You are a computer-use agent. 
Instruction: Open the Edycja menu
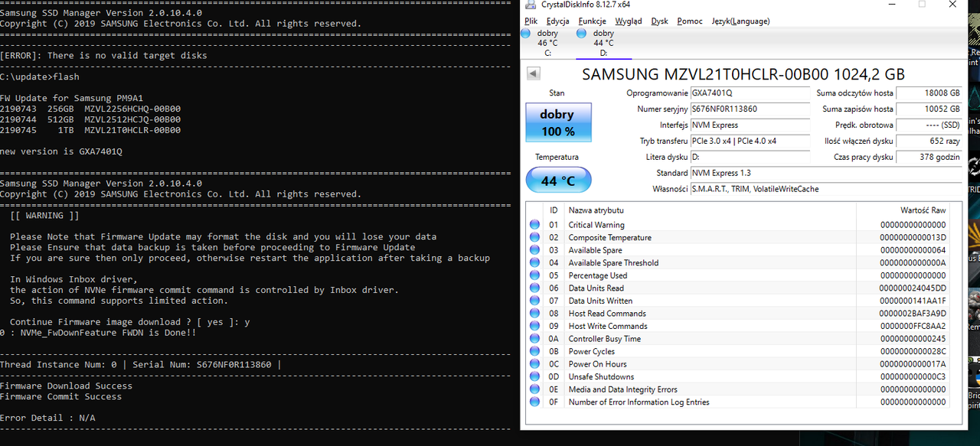(x=557, y=21)
